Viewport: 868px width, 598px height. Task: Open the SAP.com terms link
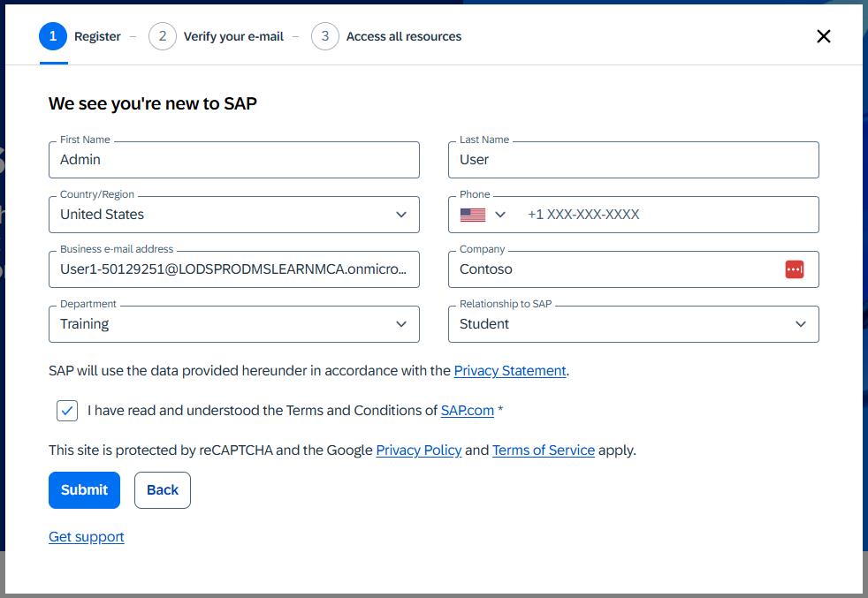click(467, 411)
